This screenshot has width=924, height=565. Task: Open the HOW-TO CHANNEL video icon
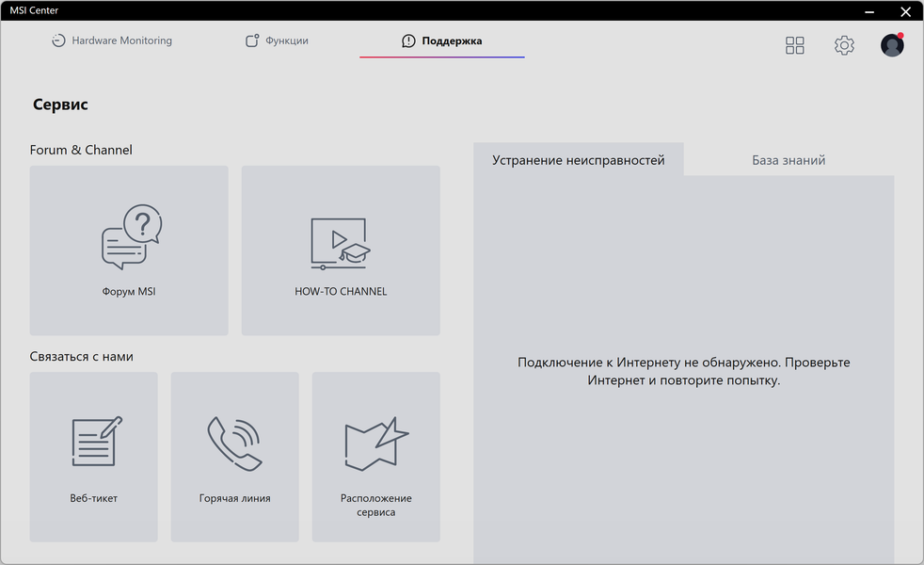[x=341, y=244]
